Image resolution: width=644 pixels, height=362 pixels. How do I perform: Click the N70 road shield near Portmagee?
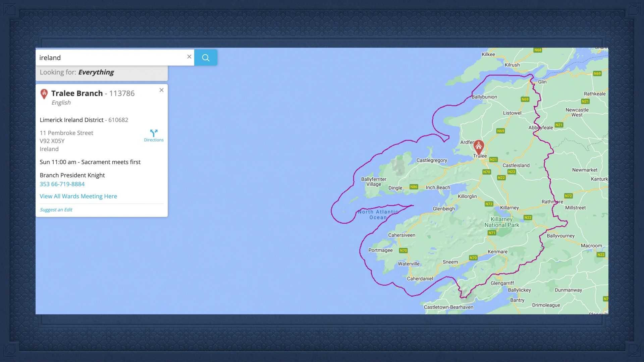click(x=404, y=250)
